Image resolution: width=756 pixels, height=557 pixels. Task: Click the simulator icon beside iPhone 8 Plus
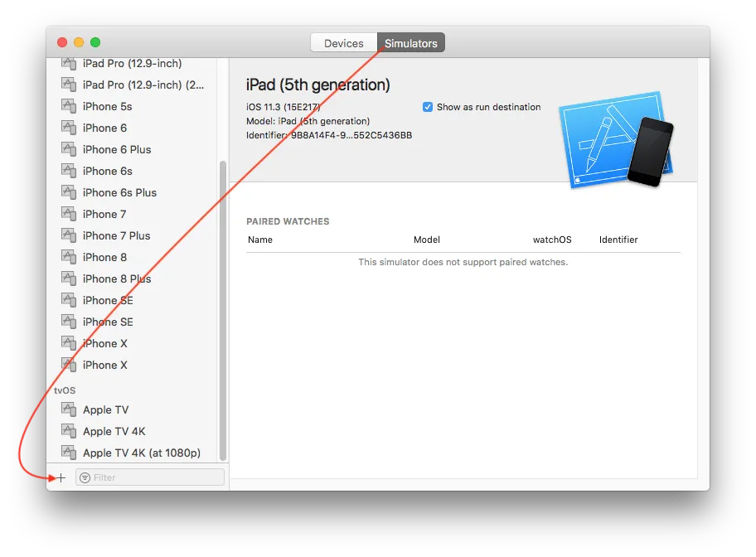click(x=69, y=278)
